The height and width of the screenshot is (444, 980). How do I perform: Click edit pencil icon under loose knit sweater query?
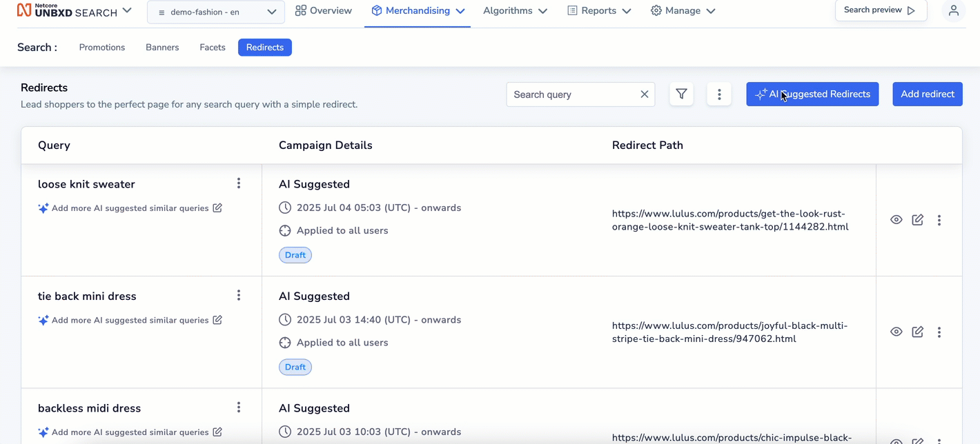tap(217, 208)
